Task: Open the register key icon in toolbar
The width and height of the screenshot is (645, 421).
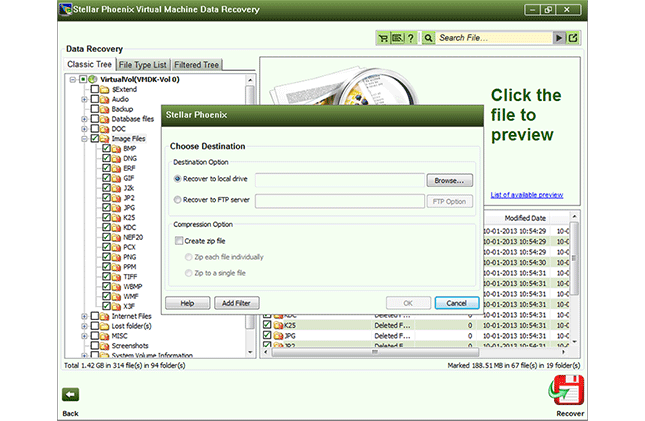Action: point(397,38)
